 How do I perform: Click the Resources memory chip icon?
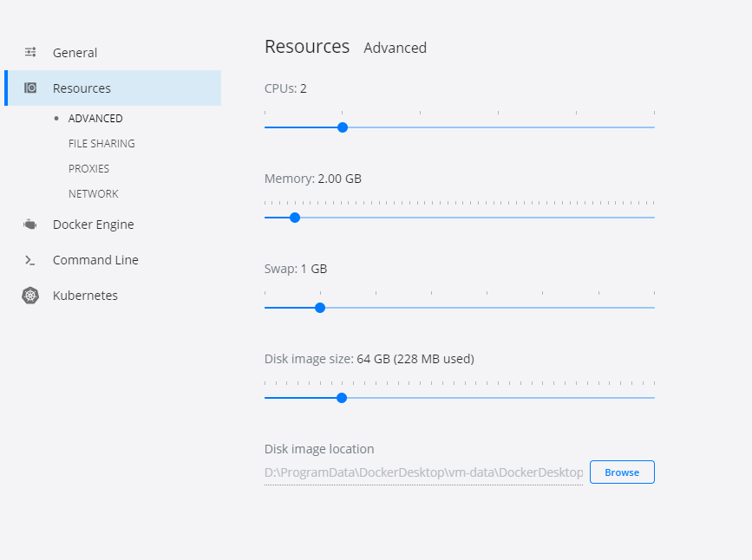[31, 88]
